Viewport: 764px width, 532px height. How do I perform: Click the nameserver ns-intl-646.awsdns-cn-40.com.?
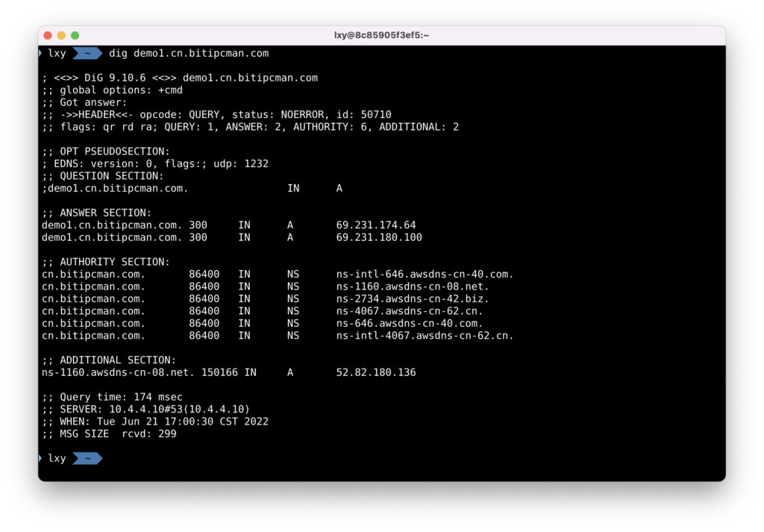[x=425, y=275]
